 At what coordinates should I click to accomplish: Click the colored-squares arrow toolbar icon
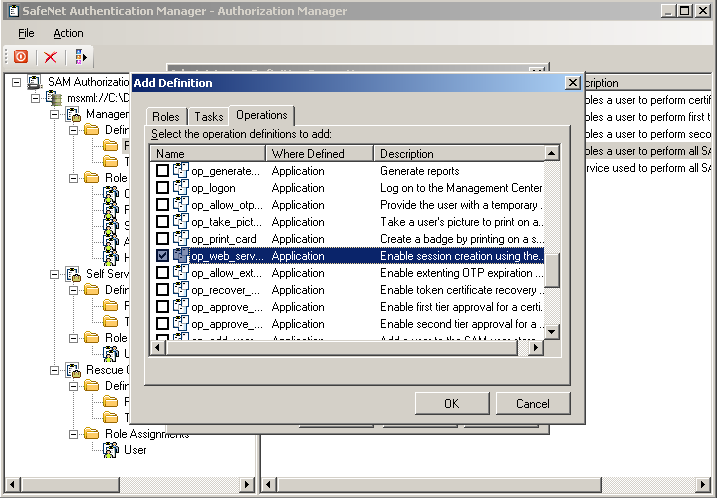[x=81, y=57]
